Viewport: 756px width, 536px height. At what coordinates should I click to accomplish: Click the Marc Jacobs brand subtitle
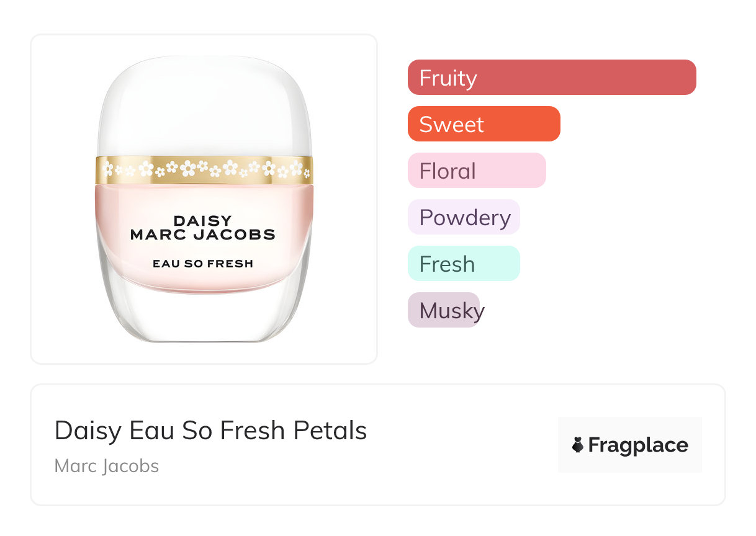(107, 466)
